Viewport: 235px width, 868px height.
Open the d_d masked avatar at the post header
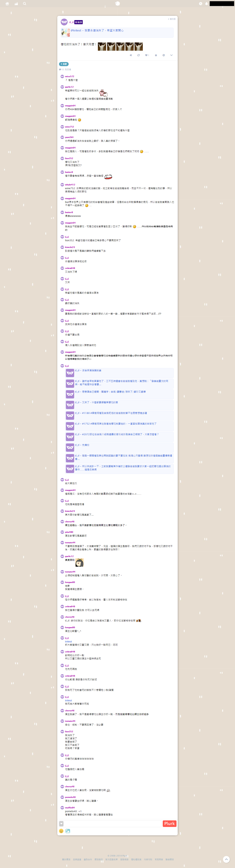click(x=64, y=22)
